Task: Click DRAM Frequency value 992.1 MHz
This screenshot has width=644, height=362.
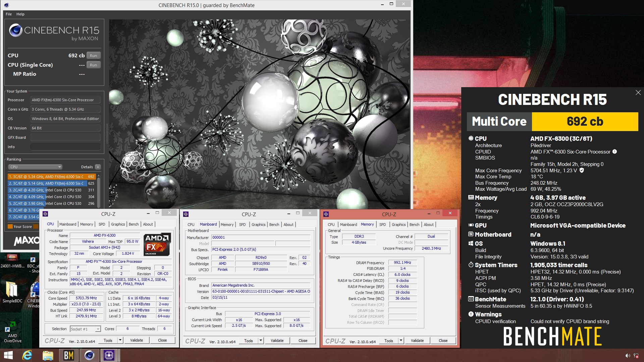Action: click(402, 262)
